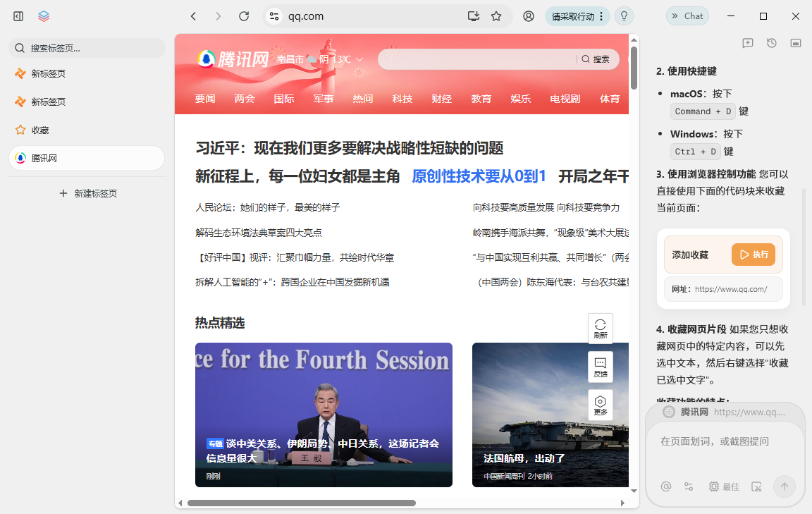The image size is (812, 514).
Task: Open the second 新标签页 tab
Action: coord(87,102)
